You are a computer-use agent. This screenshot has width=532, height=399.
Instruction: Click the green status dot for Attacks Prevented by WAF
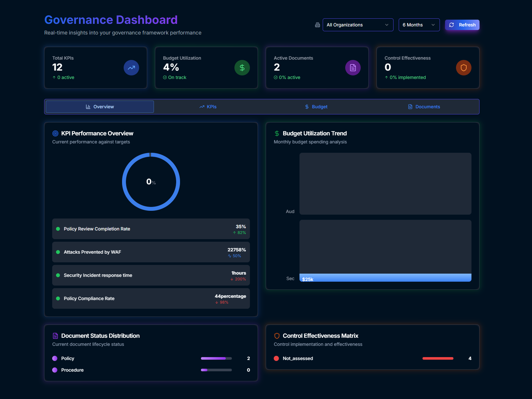[x=58, y=252]
